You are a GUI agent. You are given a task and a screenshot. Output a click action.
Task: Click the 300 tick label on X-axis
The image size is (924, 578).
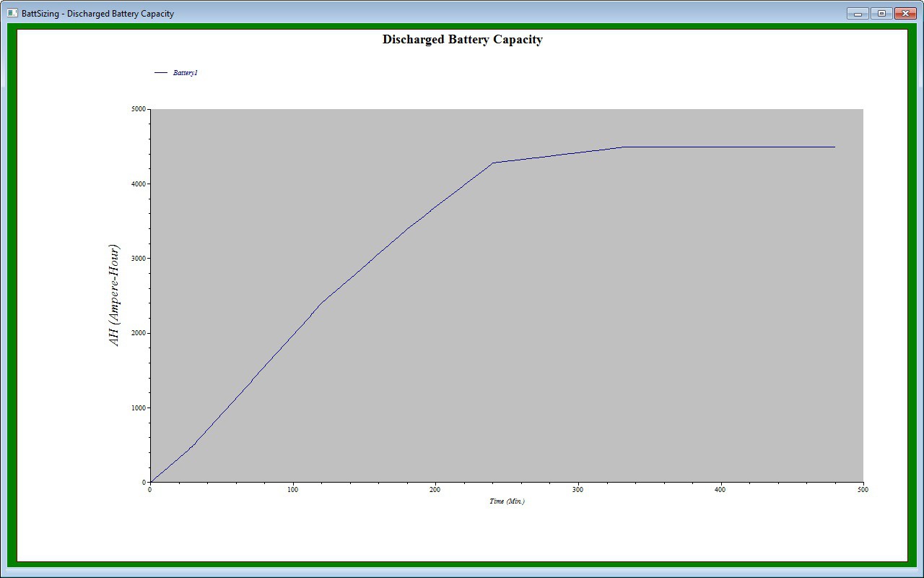point(577,490)
